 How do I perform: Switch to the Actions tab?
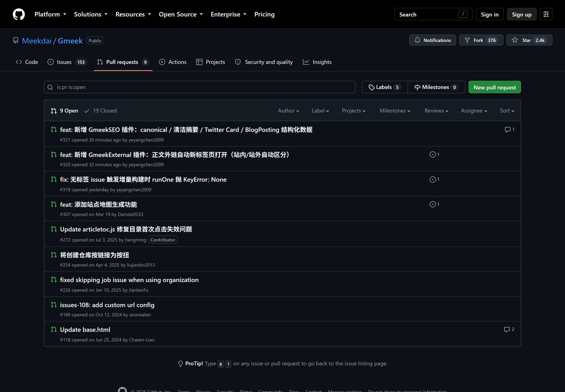(173, 62)
